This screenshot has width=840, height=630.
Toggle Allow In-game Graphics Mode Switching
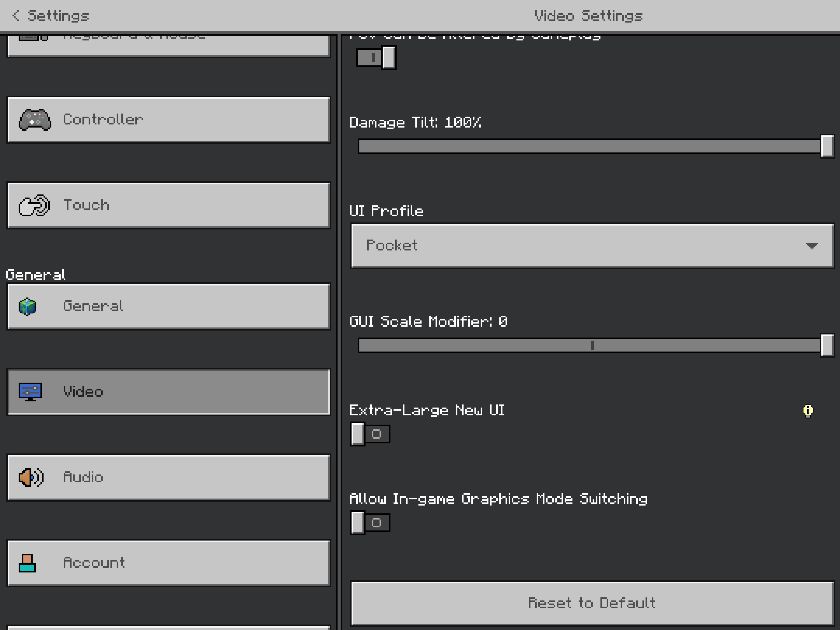tap(370, 523)
